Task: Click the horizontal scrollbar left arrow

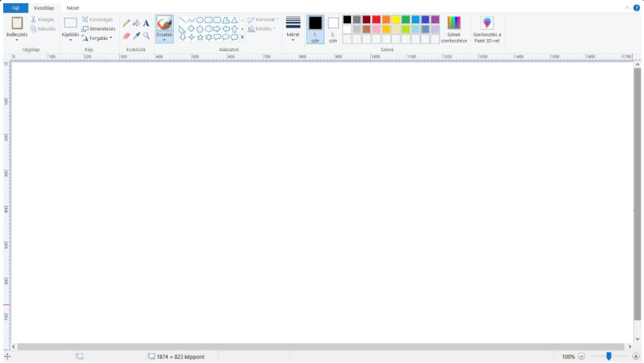Action: [x=13, y=346]
